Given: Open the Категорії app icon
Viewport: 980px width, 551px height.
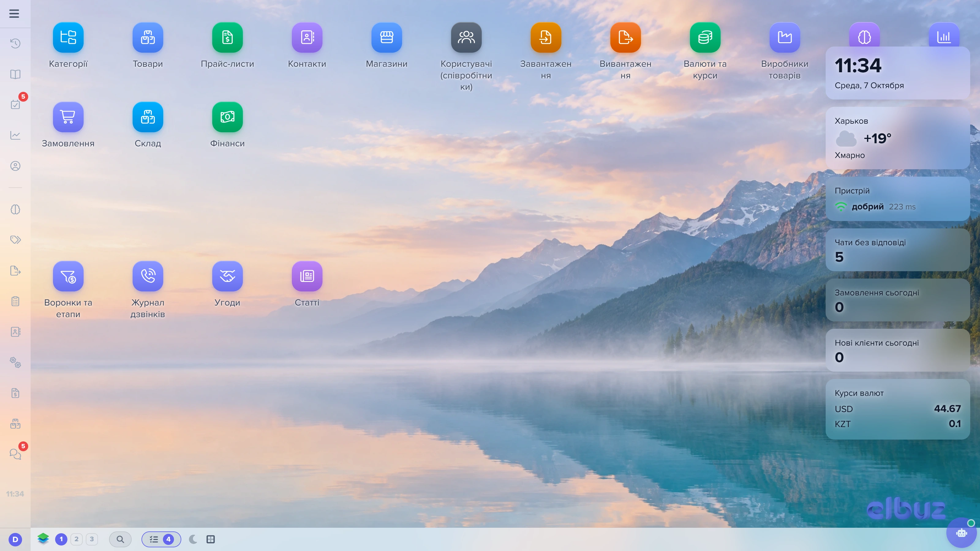Looking at the screenshot, I should [68, 37].
